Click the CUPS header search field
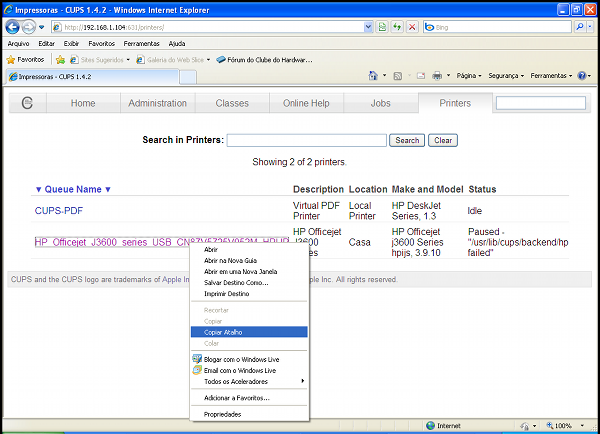This screenshot has height=434, width=600. coord(541,103)
